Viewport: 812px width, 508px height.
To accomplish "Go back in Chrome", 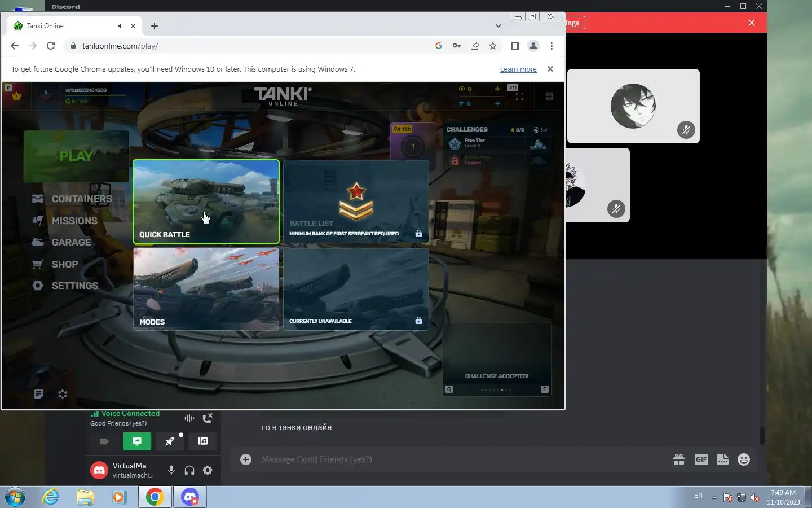I will click(x=15, y=46).
